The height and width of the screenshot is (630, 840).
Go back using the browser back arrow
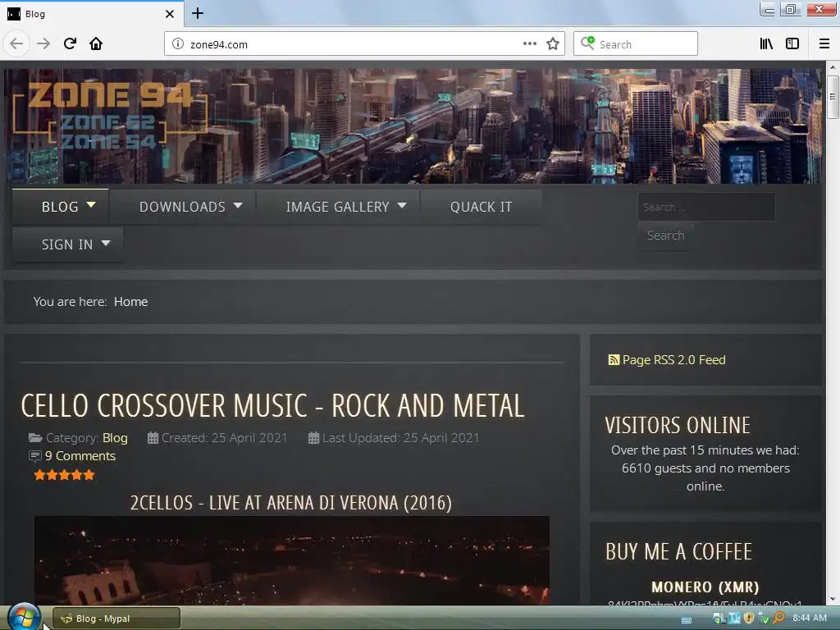pyautogui.click(x=16, y=43)
